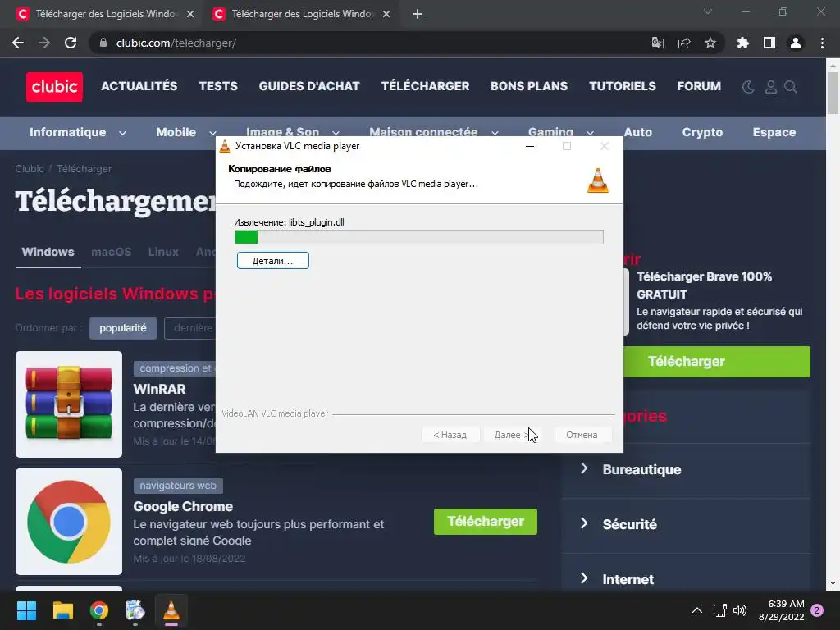Click the Chrome back arrow
The image size is (840, 630).
click(x=18, y=43)
